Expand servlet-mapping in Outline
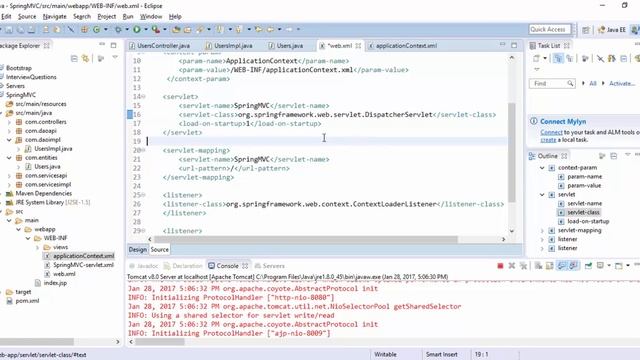 pyautogui.click(x=542, y=230)
